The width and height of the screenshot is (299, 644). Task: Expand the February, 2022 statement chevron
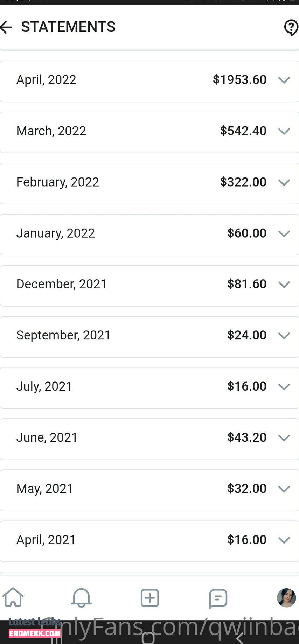(284, 182)
